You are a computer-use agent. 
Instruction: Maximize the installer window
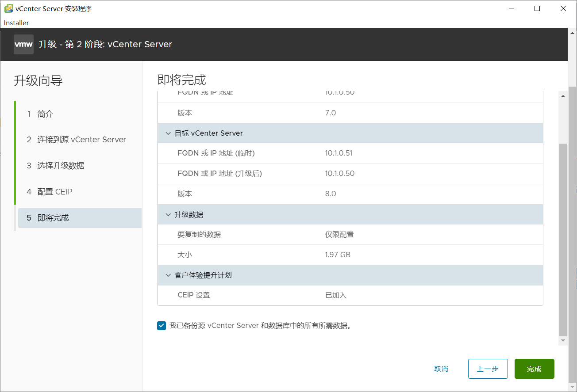coord(537,8)
